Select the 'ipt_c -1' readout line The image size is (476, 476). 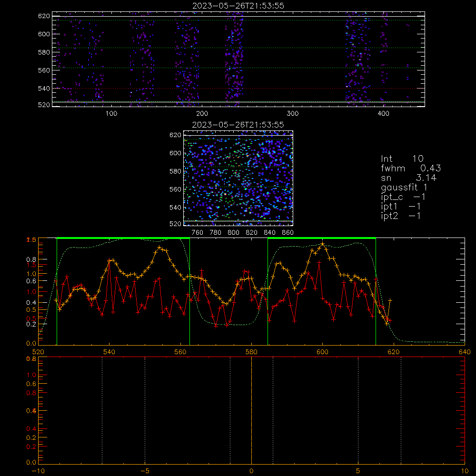point(403,197)
